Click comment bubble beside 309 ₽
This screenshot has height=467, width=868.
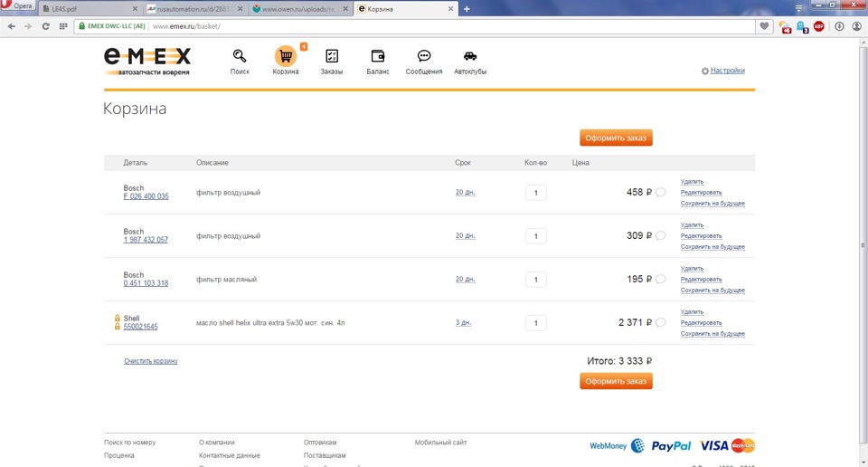(660, 235)
